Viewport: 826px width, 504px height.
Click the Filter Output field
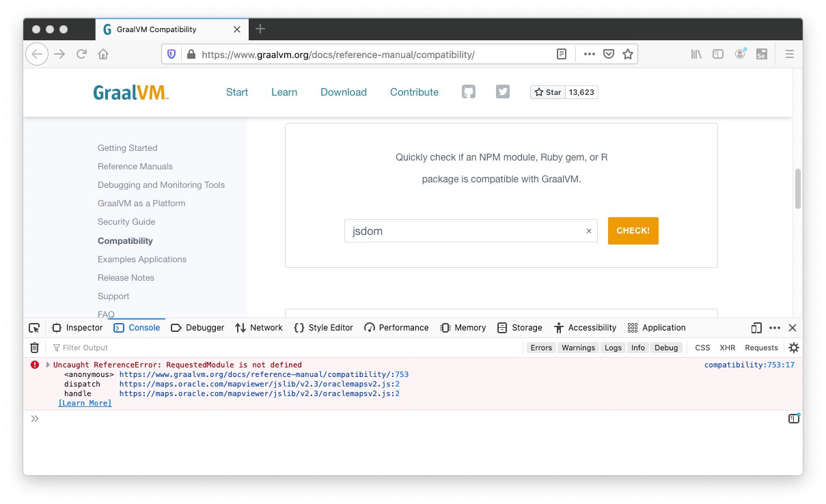pyautogui.click(x=287, y=348)
